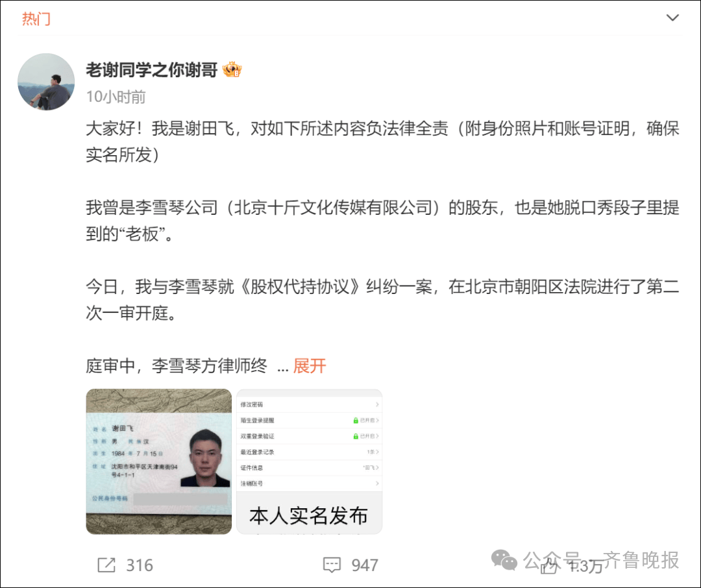Expand full post with 展开
Viewport: 701px width, 588px height.
310,366
